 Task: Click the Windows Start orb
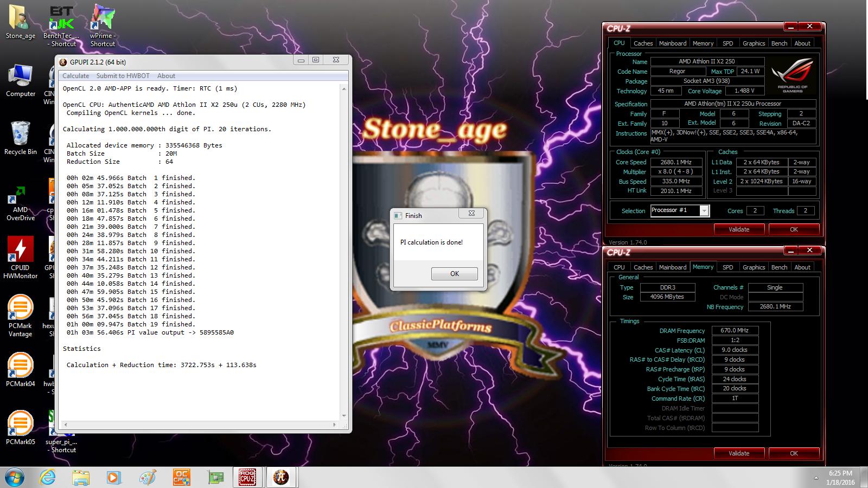(15, 477)
